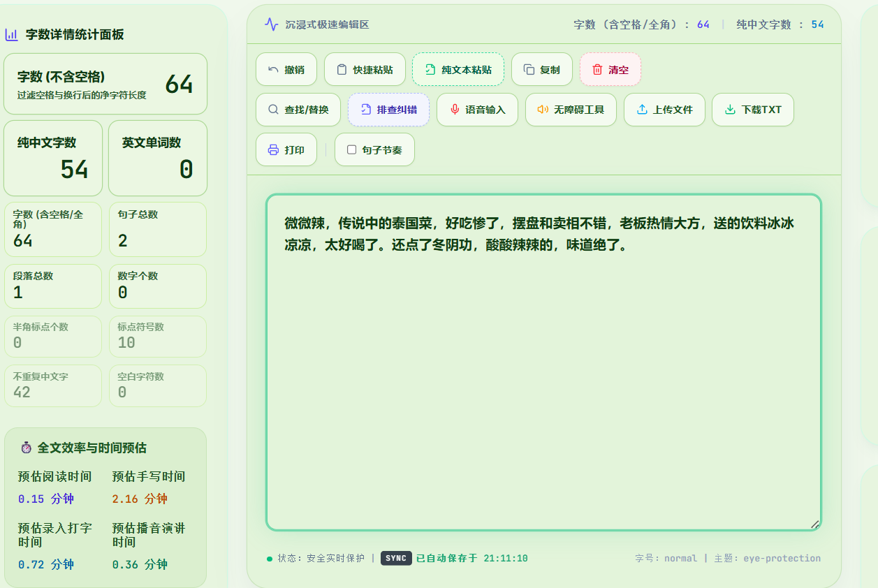
Task: Click the SYNC badge in status bar
Action: point(396,558)
